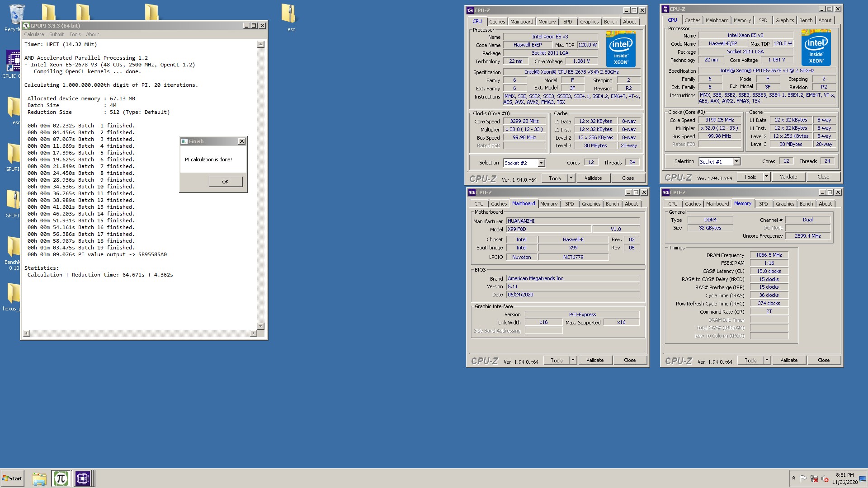The width and height of the screenshot is (868, 488).
Task: Switch to Graphics tab in Mainboard CPU-Z window
Action: (591, 204)
